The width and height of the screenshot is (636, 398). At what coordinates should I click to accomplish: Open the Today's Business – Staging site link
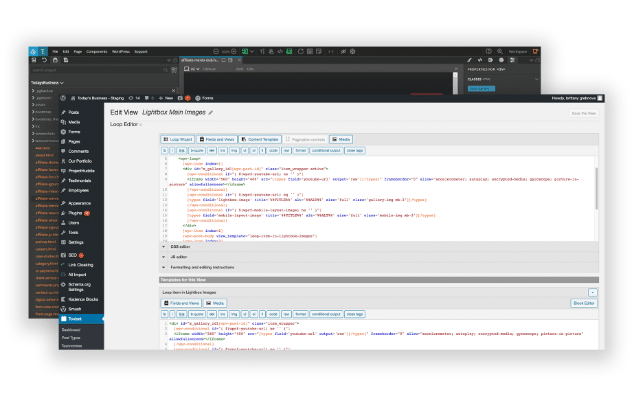pos(97,98)
